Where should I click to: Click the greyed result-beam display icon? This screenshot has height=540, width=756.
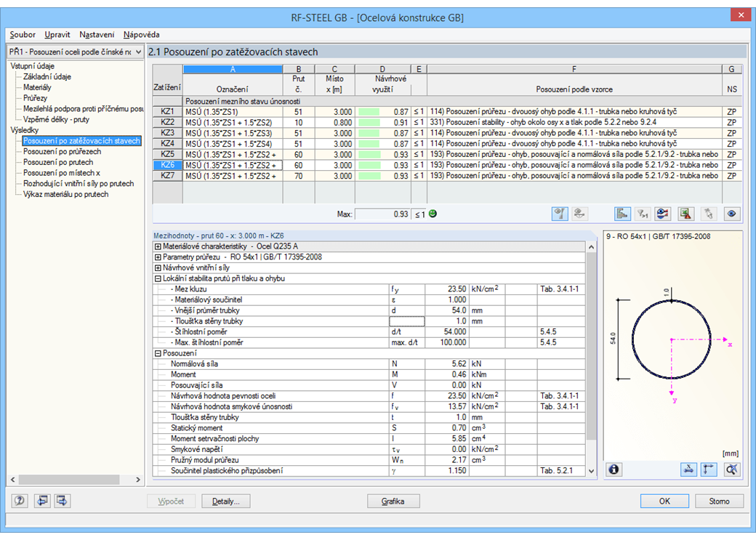(579, 214)
